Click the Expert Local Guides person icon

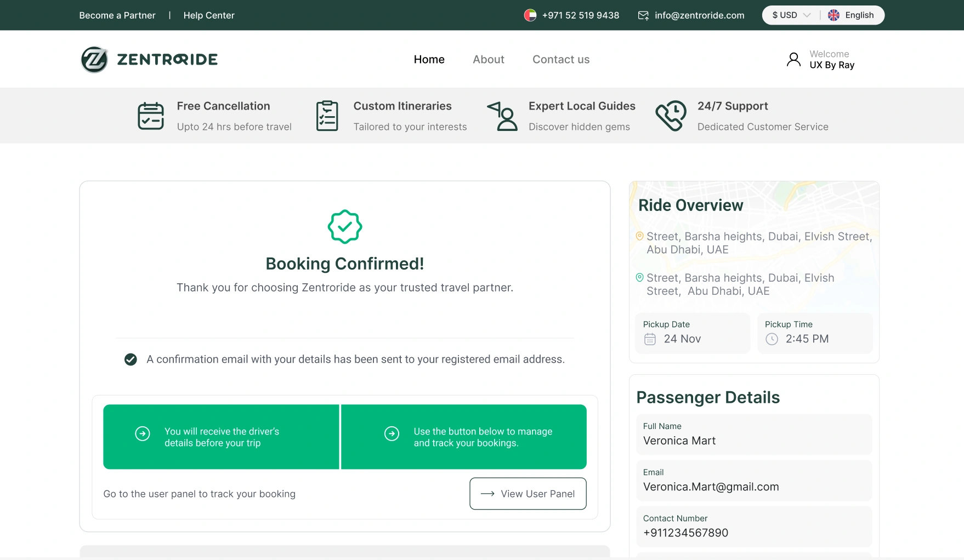pos(503,116)
